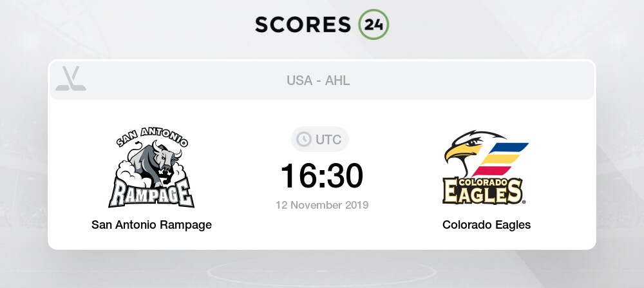The height and width of the screenshot is (288, 644).
Task: Click the green circled 24 badge
Action: (374, 24)
